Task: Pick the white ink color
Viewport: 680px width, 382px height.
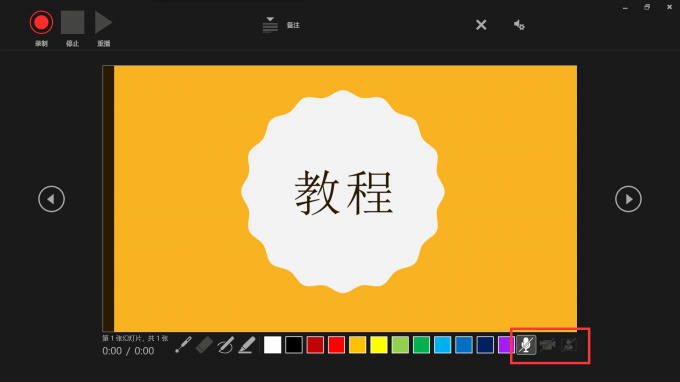Action: click(272, 345)
